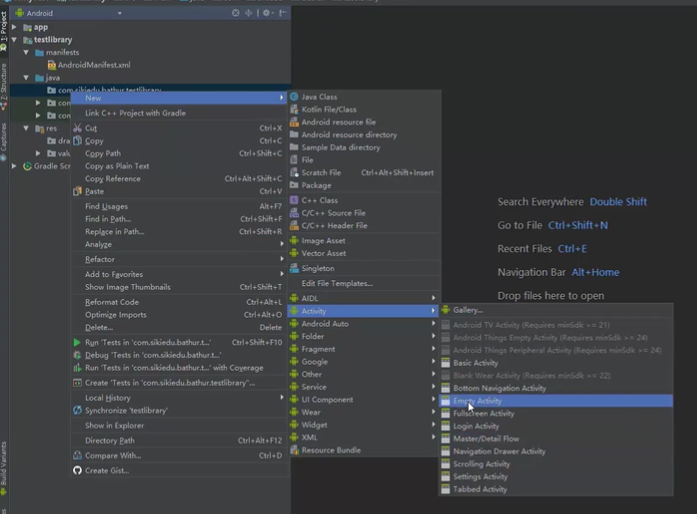Choose Basic Activity template
This screenshot has width=697, height=514.
pyautogui.click(x=556, y=363)
